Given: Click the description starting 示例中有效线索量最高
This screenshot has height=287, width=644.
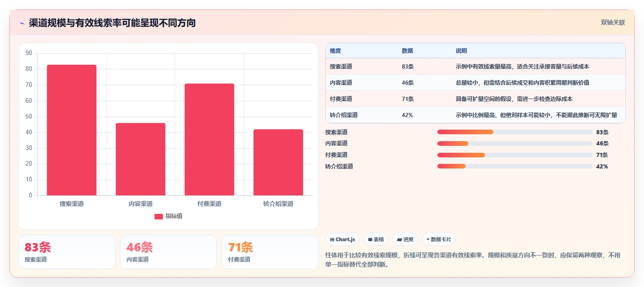Looking at the screenshot, I should (523, 67).
